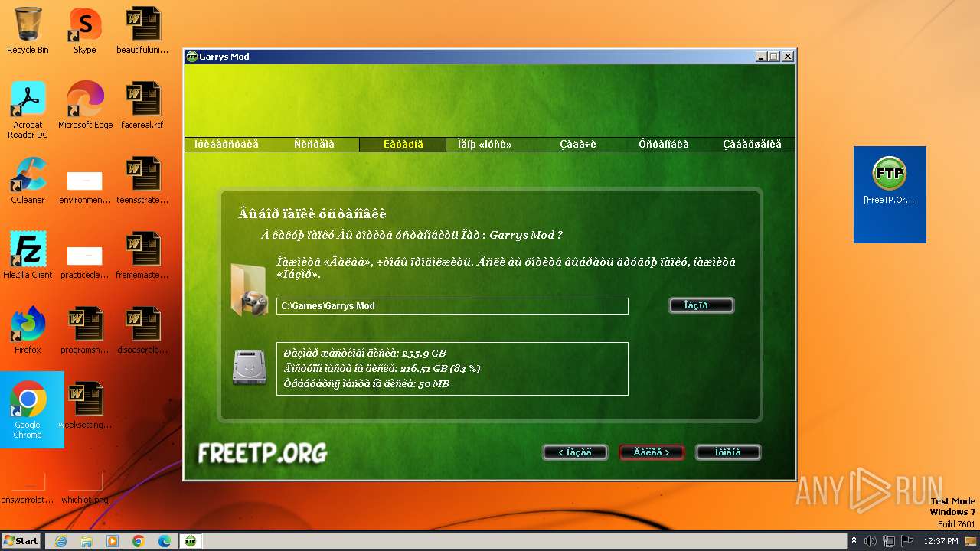Open Internet Explorer from the taskbar

(60, 541)
